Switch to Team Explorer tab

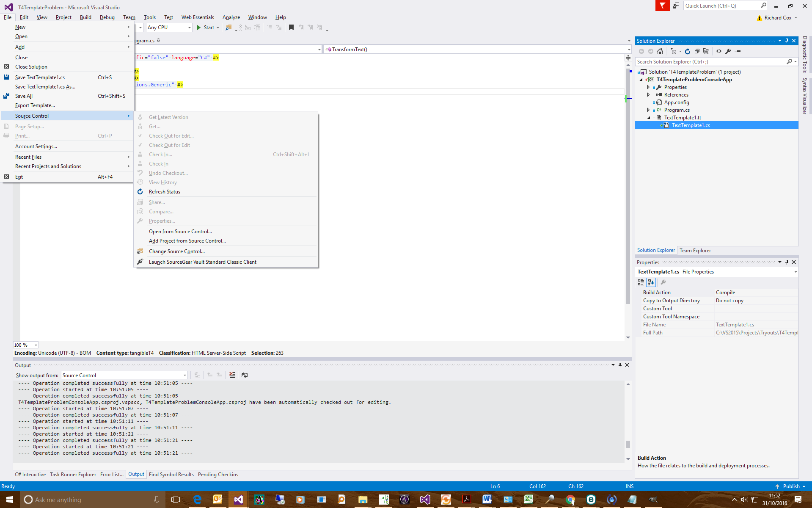tap(695, 251)
